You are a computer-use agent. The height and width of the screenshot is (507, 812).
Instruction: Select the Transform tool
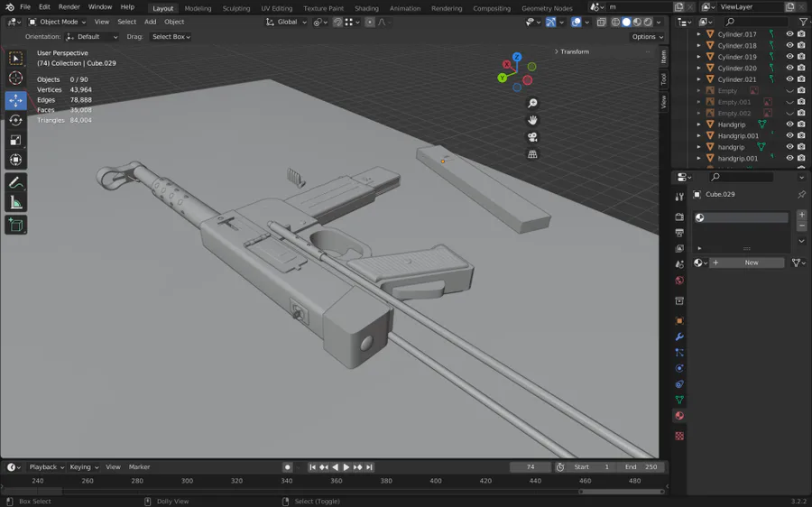(15, 160)
